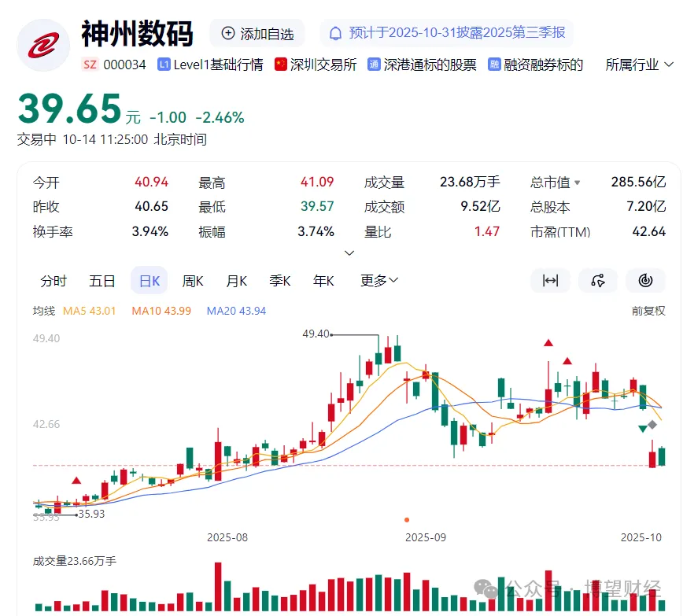Viewport: 683px width, 616px height.
Task: Click the MA5 43.01 indicator label
Action: [89, 311]
